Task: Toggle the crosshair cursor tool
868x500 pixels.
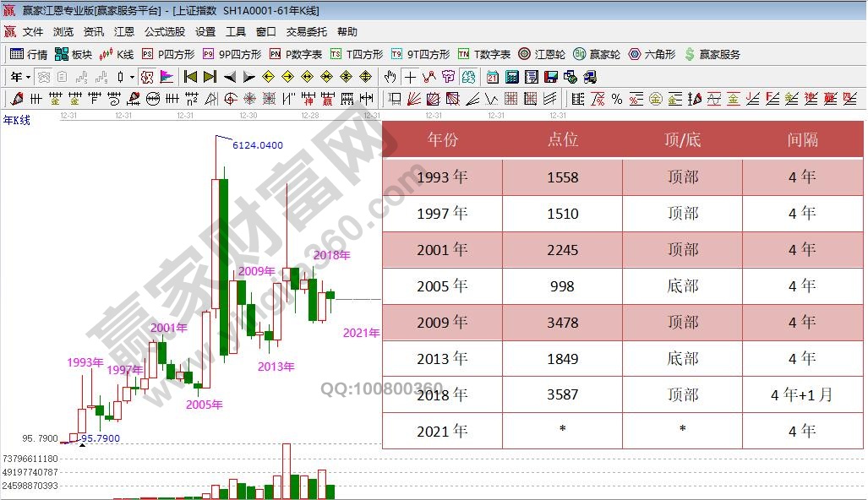Action: [410, 77]
